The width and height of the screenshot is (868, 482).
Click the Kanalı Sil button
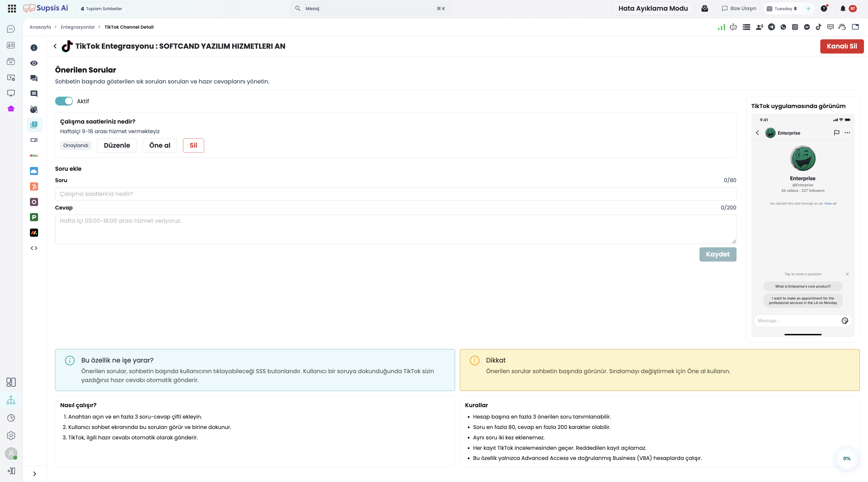[842, 46]
